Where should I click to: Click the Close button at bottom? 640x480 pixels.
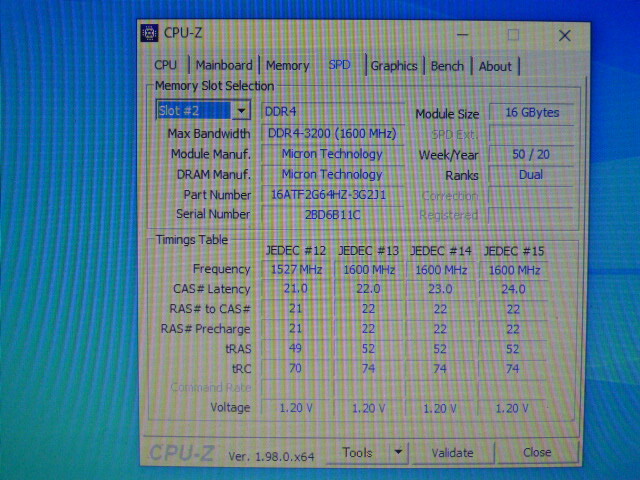click(x=537, y=452)
